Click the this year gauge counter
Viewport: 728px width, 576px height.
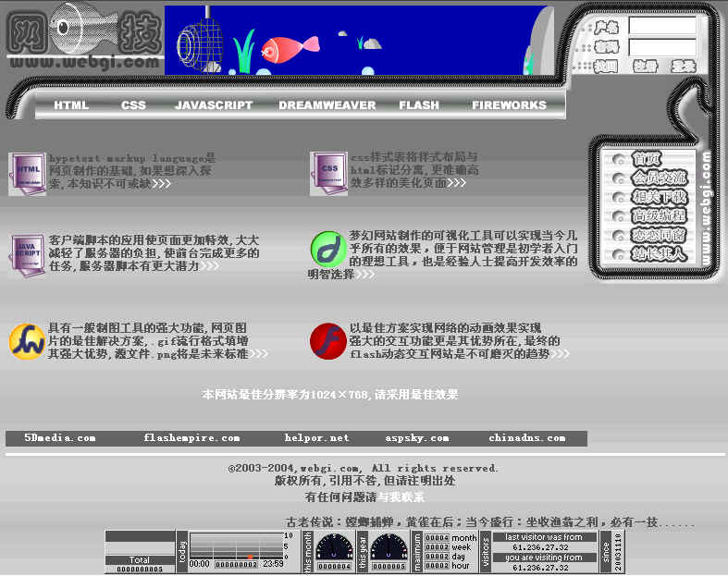pos(389,552)
